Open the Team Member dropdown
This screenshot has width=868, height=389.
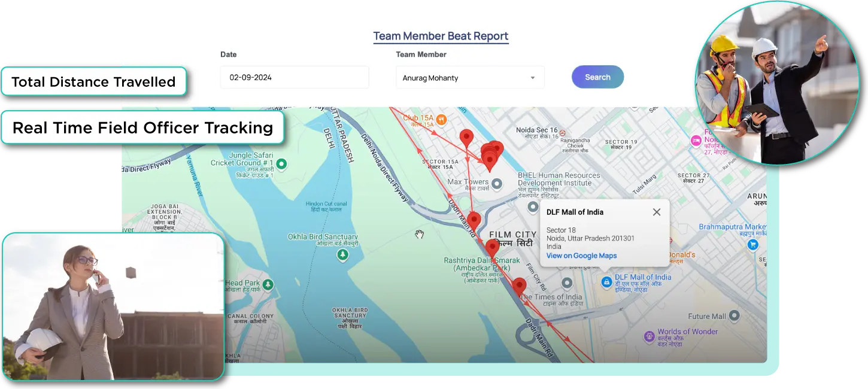click(470, 78)
